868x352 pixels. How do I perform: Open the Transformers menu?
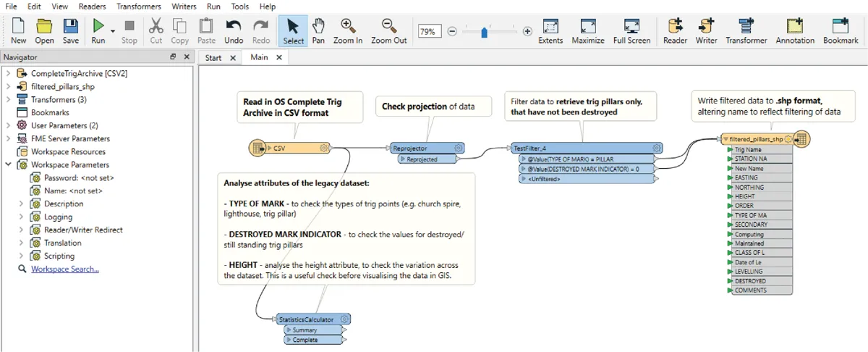tap(139, 7)
